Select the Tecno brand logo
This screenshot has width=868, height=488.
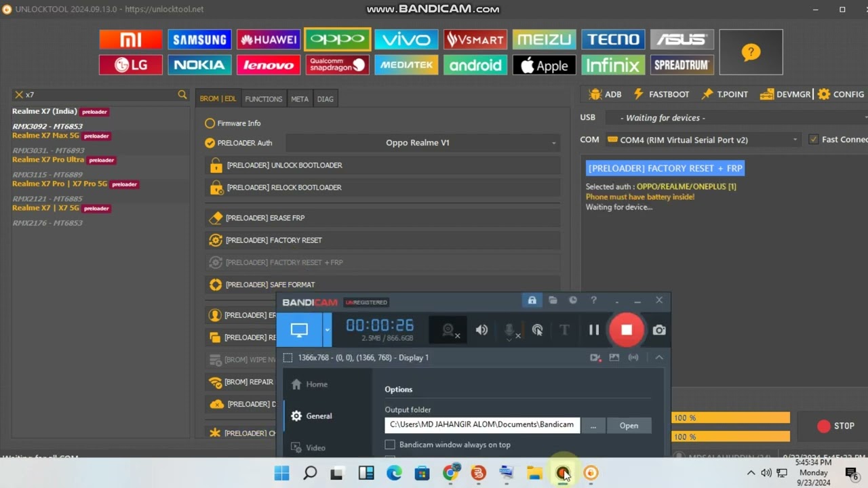(613, 39)
